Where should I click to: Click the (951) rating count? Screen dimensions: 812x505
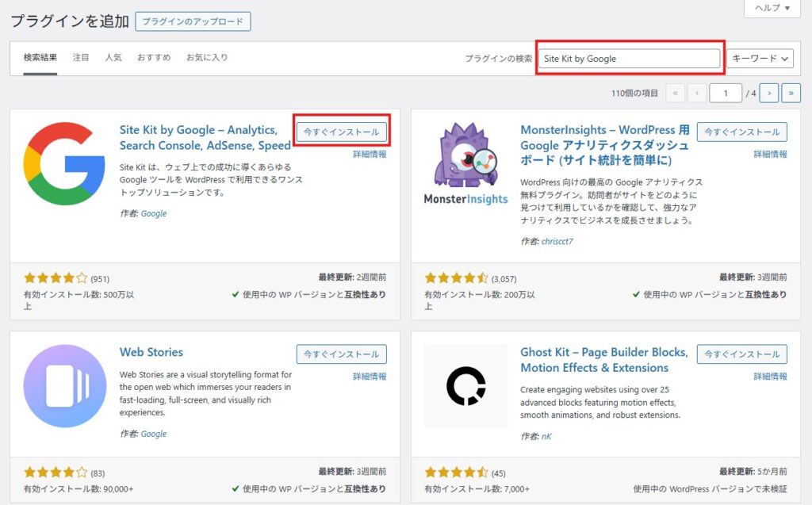coord(100,279)
